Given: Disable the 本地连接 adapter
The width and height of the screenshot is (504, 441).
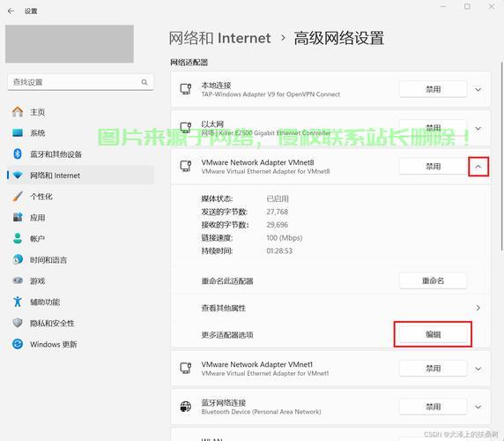Looking at the screenshot, I should (x=433, y=89).
